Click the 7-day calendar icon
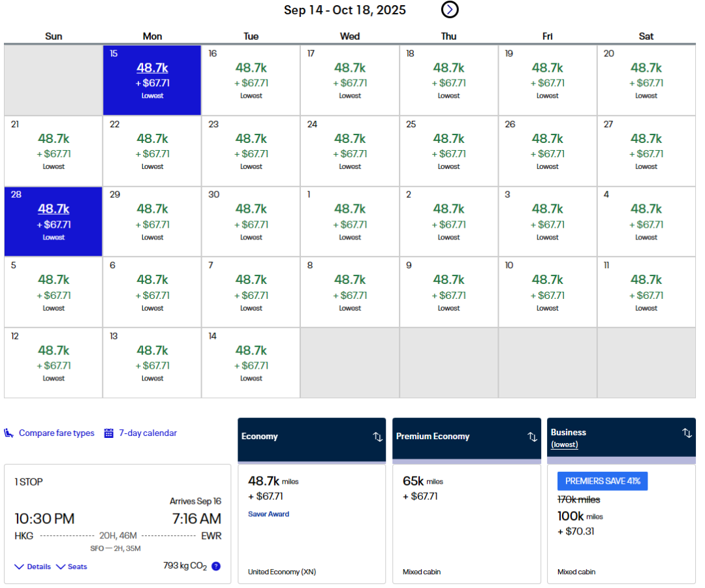Screen dimensions: 705x588 (x=109, y=433)
